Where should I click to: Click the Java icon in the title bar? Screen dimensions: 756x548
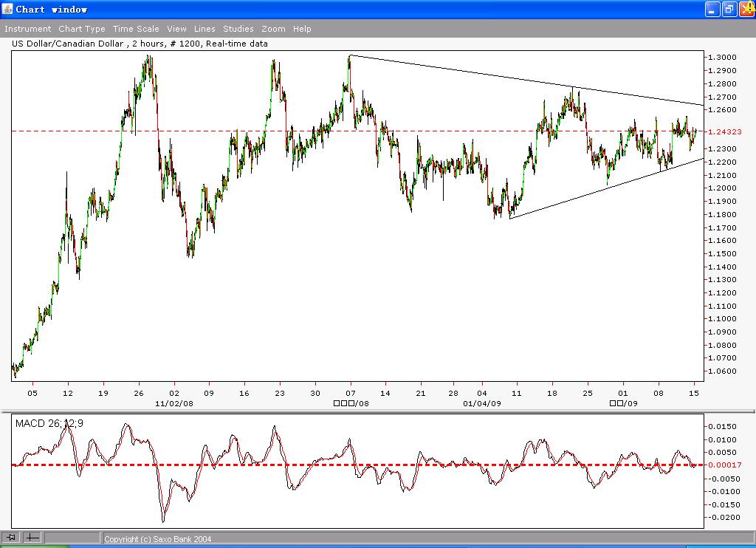coord(7,9)
